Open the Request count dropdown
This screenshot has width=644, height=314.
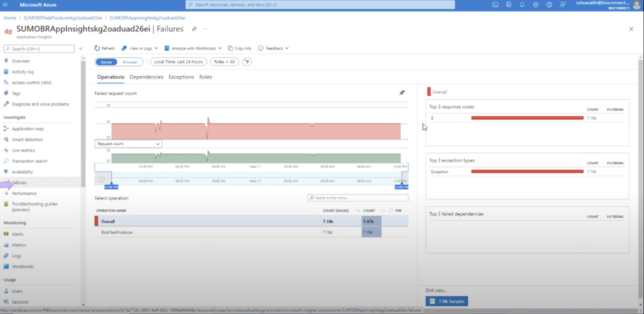[x=128, y=144]
